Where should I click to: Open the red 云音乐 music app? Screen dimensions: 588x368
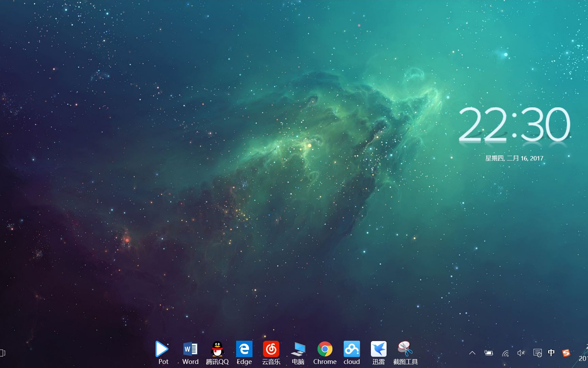271,350
